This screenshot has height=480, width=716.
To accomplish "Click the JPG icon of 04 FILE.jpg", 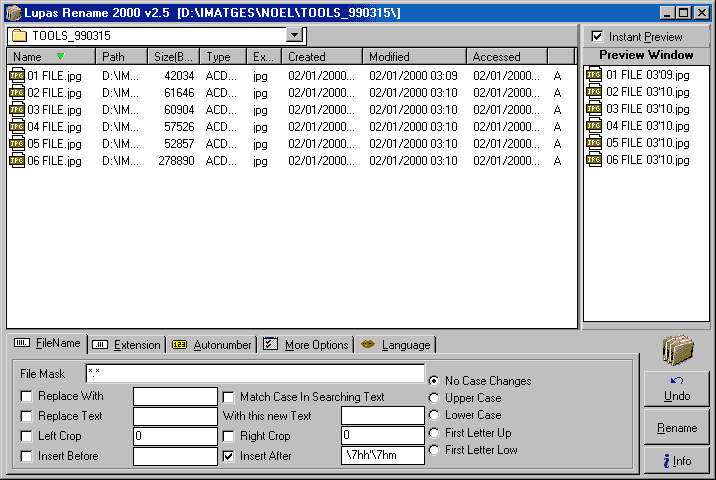I will tap(17, 126).
